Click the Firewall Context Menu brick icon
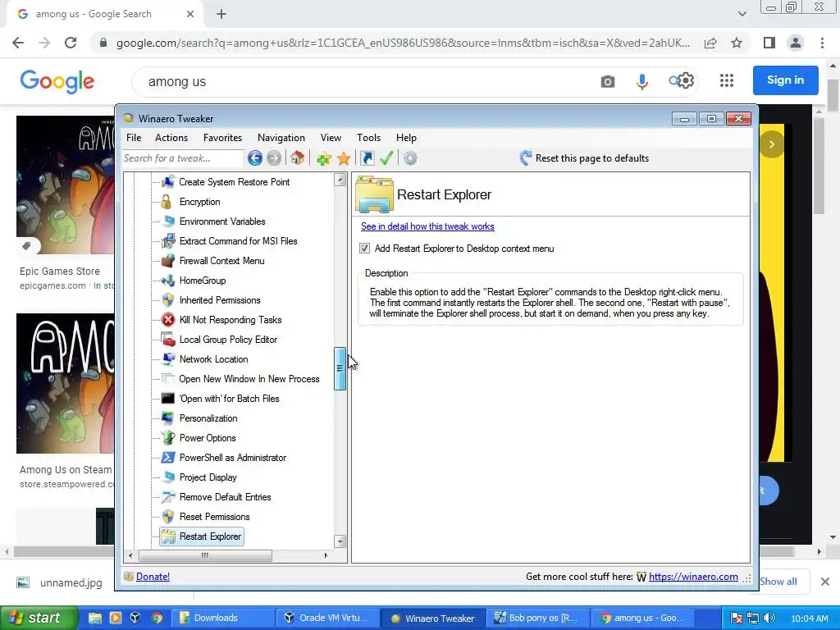Image resolution: width=840 pixels, height=630 pixels. [x=168, y=261]
